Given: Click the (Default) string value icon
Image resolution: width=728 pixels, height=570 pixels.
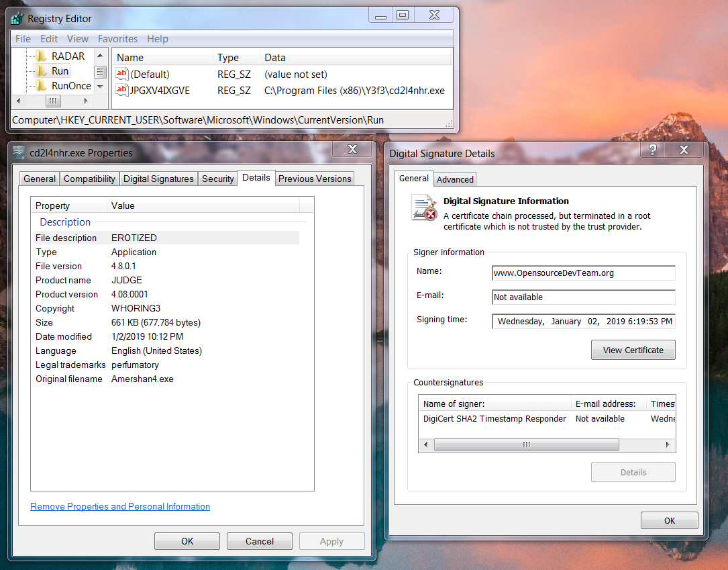Looking at the screenshot, I should pos(121,74).
